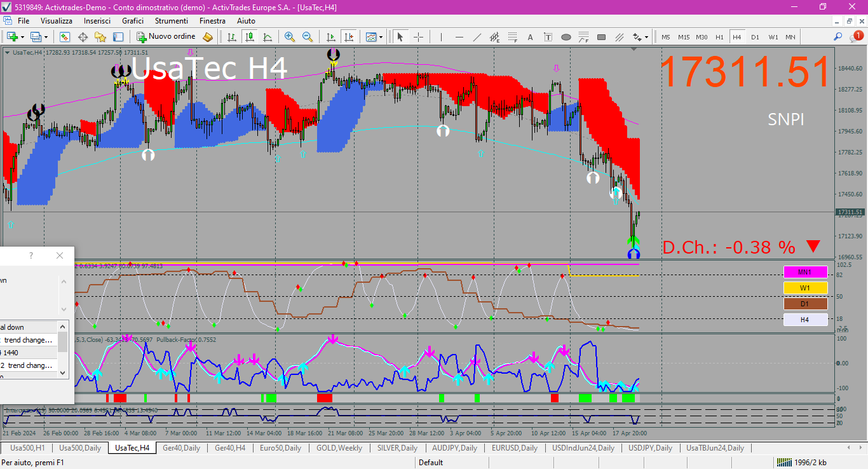Open the Market Watch panel icon
868x469 pixels.
coord(65,37)
